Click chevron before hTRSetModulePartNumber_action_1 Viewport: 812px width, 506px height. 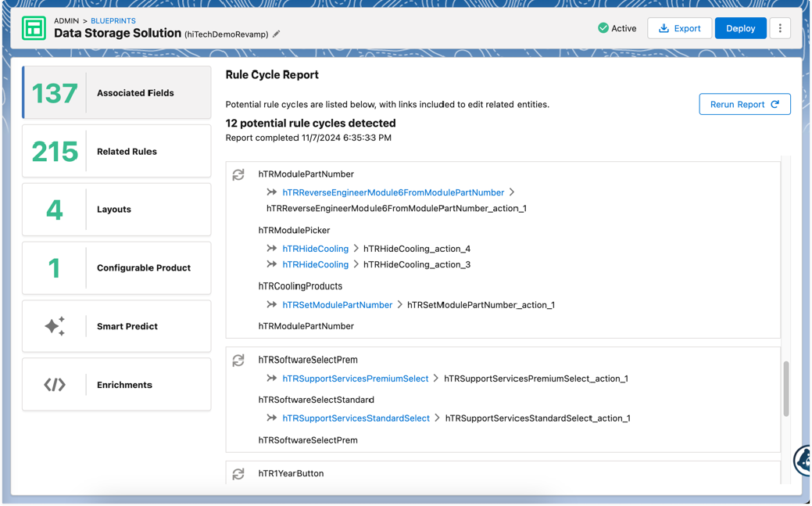(400, 305)
